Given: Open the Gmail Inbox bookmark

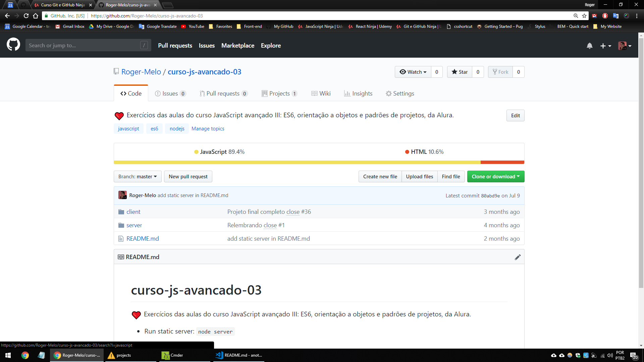Looking at the screenshot, I should [x=70, y=26].
